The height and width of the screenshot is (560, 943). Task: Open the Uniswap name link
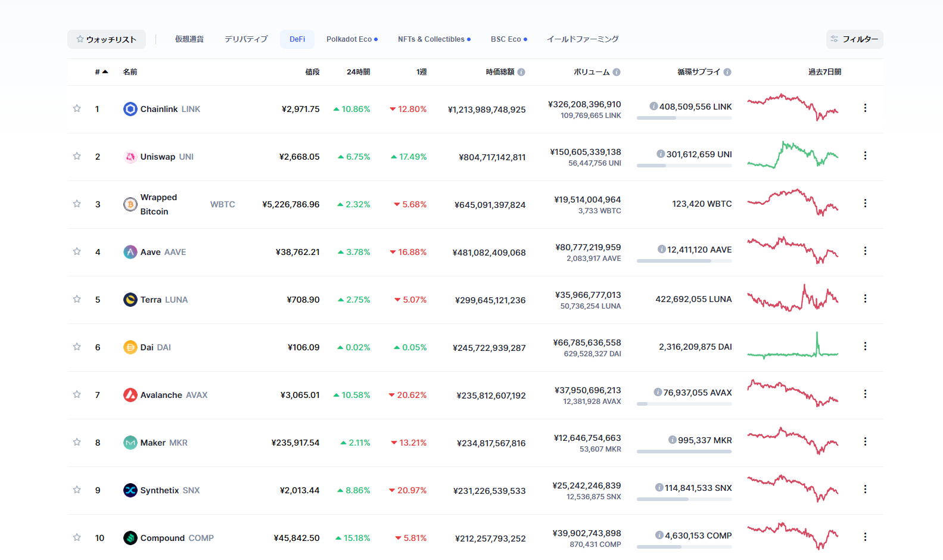158,157
